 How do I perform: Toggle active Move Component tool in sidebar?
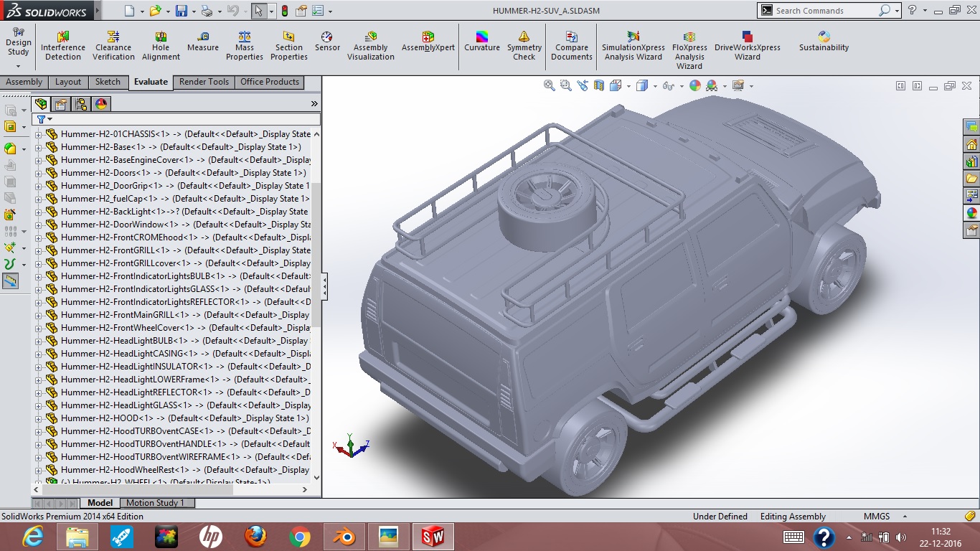click(10, 282)
